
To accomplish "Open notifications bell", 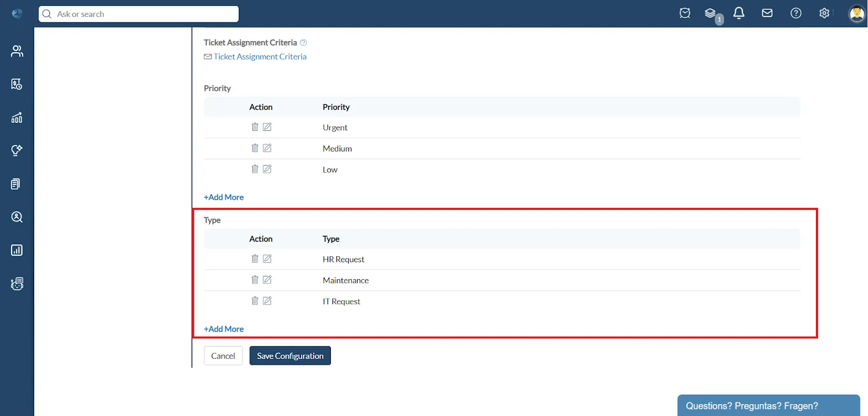I will (739, 13).
